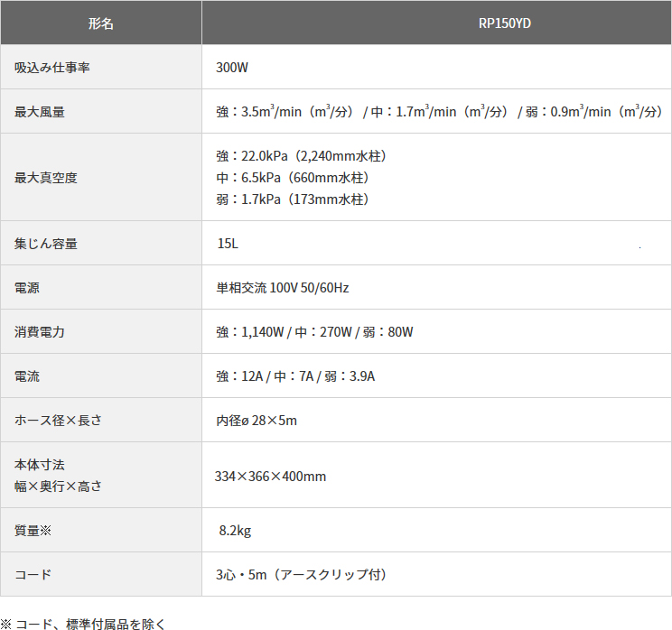Click the 'ホース径×長さ' row label
Screen dimensions: 672x630
click(59, 420)
